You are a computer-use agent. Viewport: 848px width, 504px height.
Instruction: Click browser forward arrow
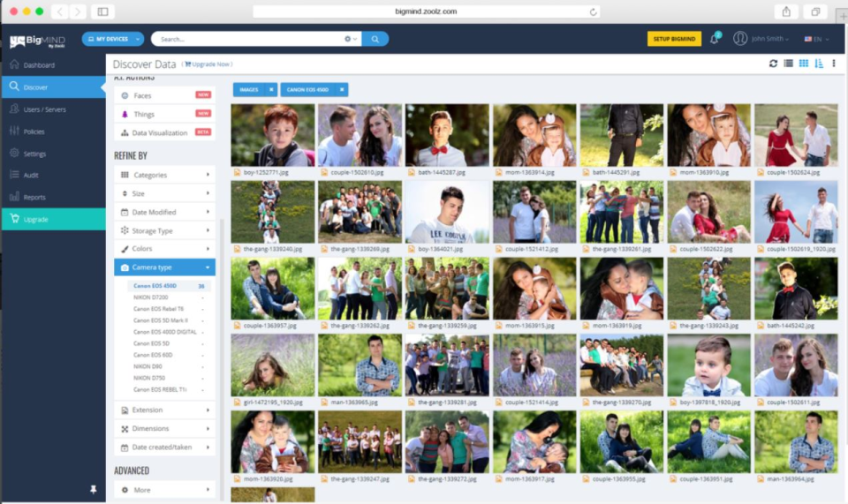click(x=78, y=11)
